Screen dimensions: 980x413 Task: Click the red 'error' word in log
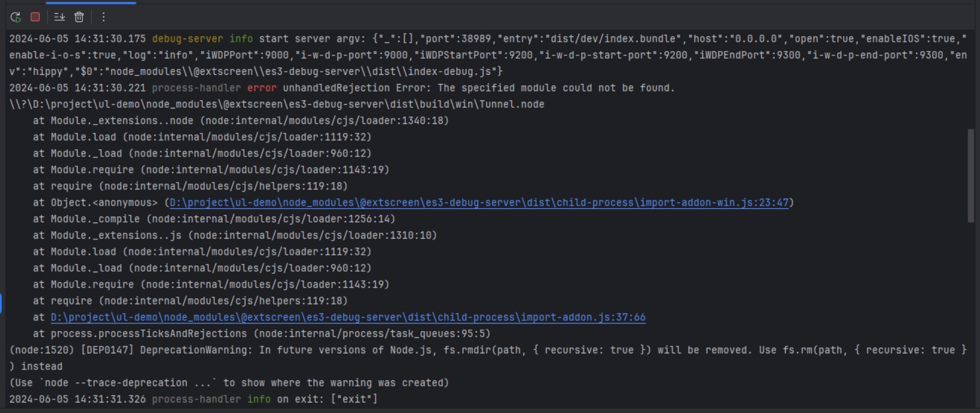tap(262, 88)
